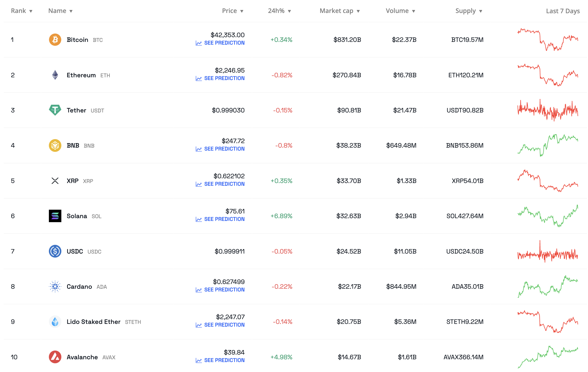Image resolution: width=588 pixels, height=372 pixels.
Task: Click the Lido Staked Ether icon
Action: click(55, 322)
